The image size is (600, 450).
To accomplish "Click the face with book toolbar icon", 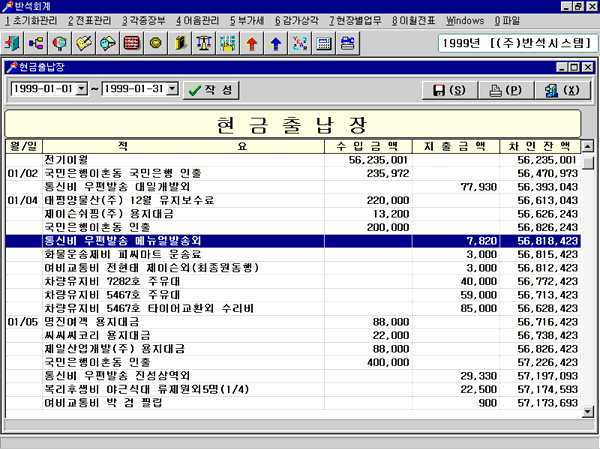I will pos(108,43).
